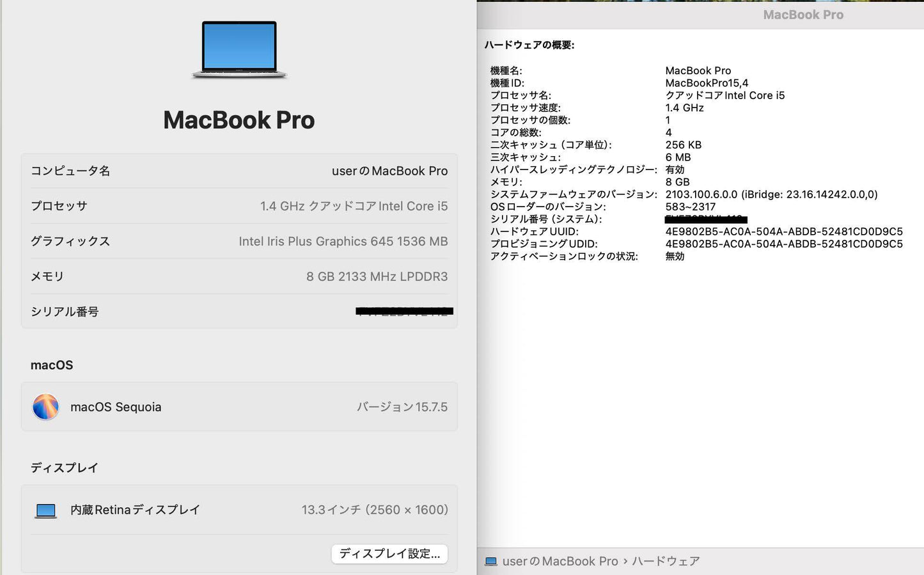The height and width of the screenshot is (575, 924).
Task: Click the MacBook Pro window title
Action: pos(803,15)
